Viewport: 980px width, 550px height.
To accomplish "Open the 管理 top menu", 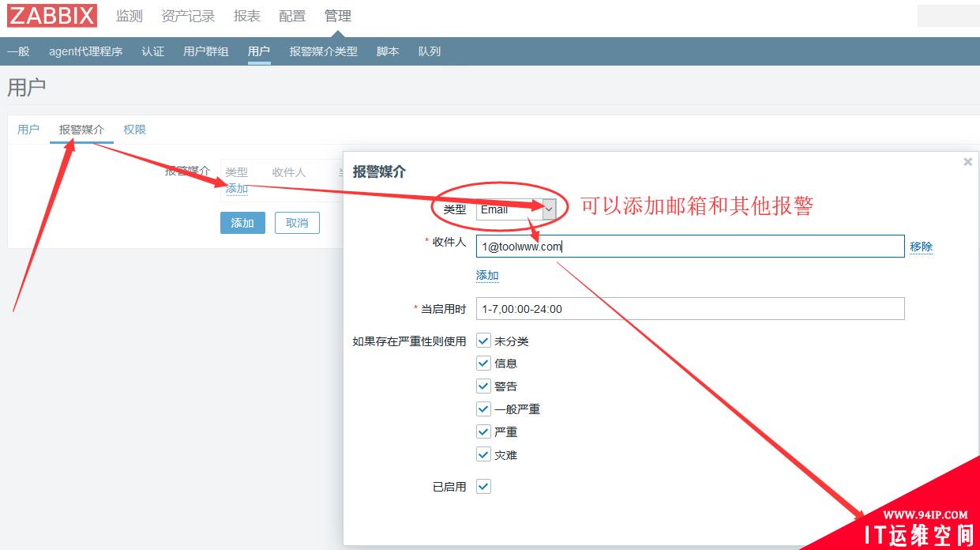I will 338,16.
